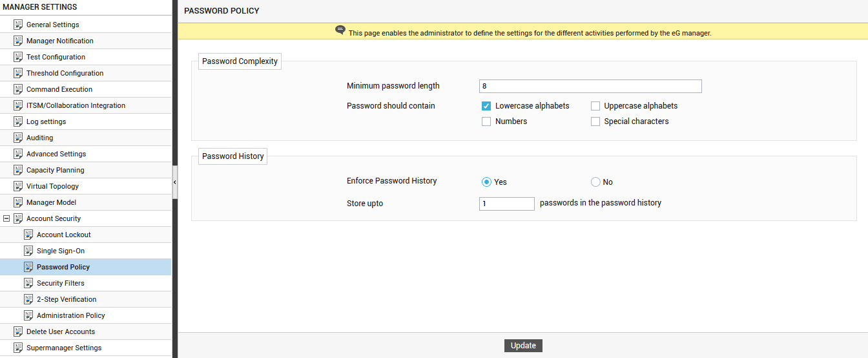Click the ITSM/Collaboration Integration page icon
This screenshot has width=868, height=358.
pos(18,105)
